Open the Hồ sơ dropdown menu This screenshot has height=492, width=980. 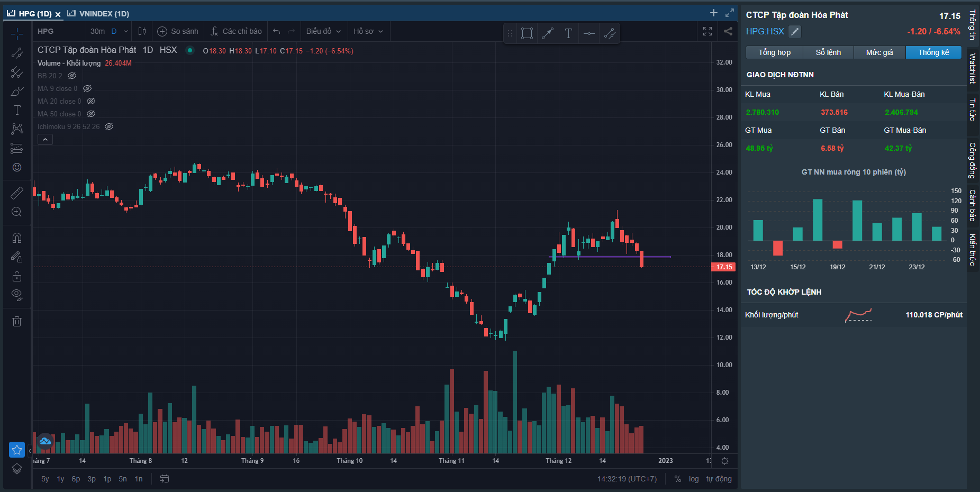[368, 31]
